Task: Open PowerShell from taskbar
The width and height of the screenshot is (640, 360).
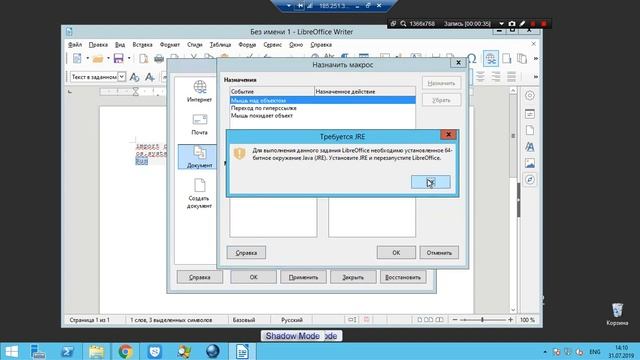Action: click(x=67, y=351)
